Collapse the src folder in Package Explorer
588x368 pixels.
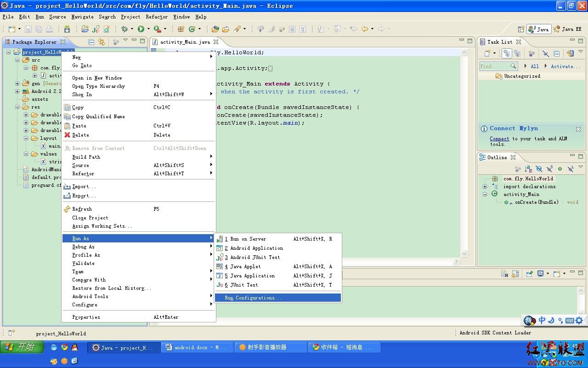17,60
